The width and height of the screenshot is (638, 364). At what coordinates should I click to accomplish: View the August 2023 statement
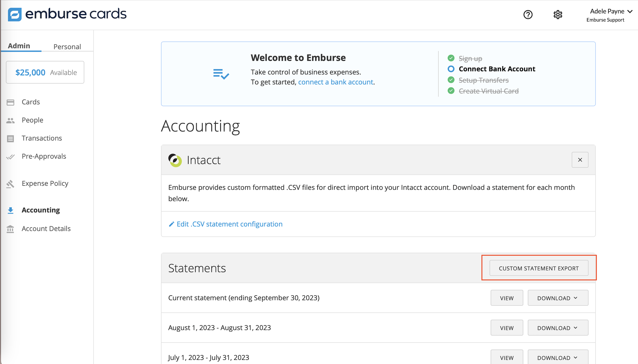pos(507,328)
